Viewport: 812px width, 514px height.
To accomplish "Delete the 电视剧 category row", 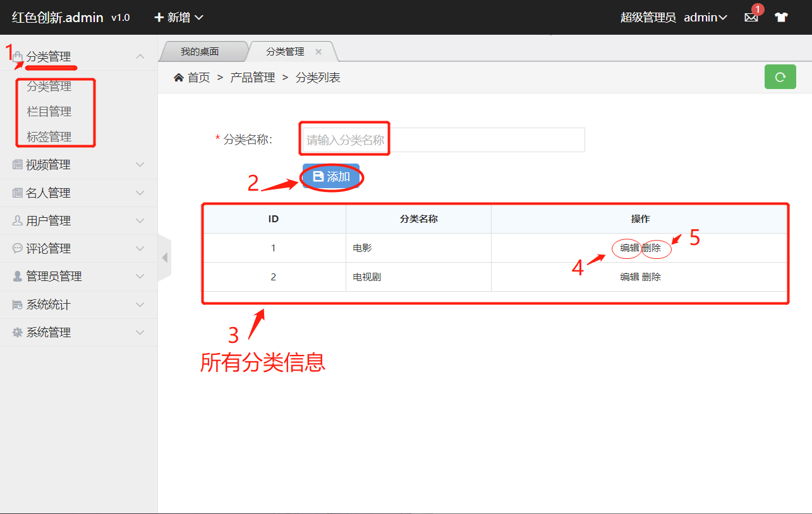I will tap(651, 277).
